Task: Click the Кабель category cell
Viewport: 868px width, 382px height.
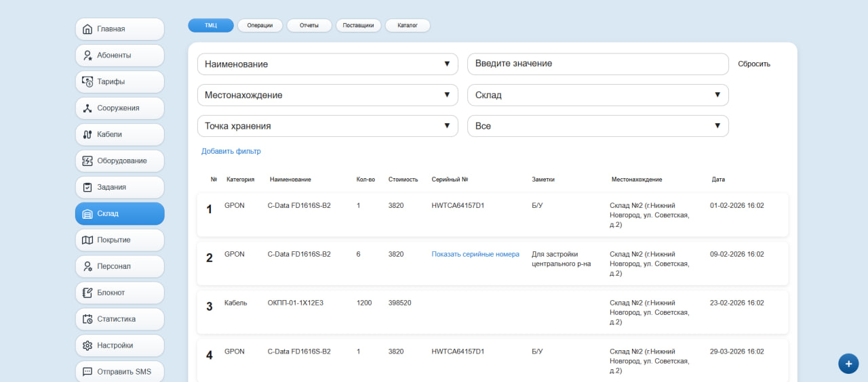Action: 236,303
